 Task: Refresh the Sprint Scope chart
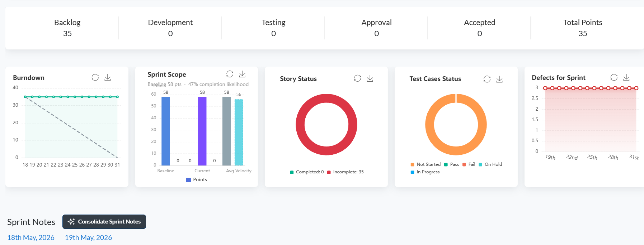tap(230, 74)
